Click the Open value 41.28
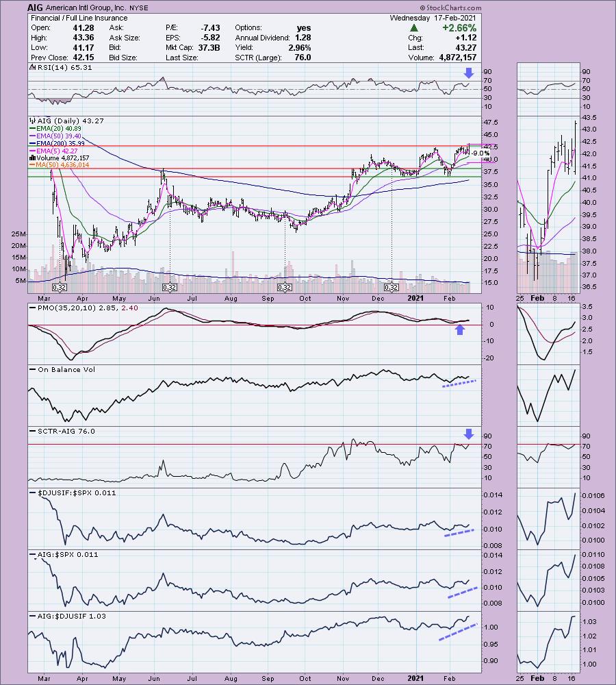Image resolution: width=616 pixels, height=685 pixels. click(84, 27)
